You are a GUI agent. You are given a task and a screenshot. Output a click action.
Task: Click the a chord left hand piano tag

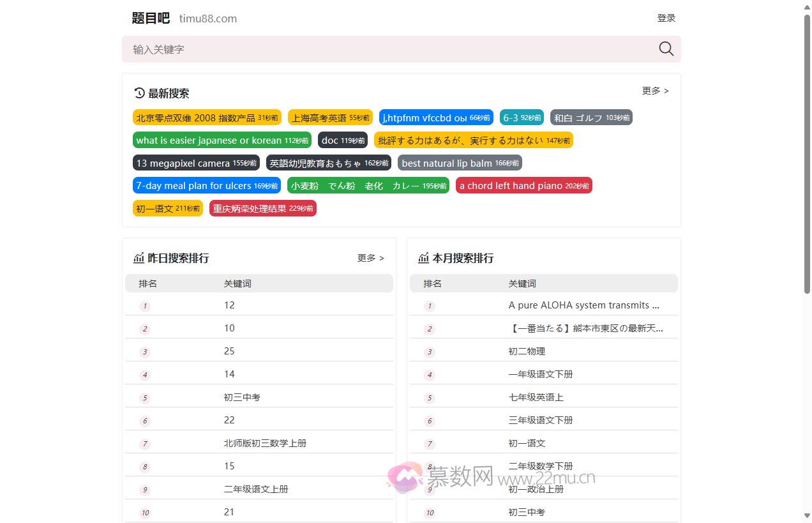pyautogui.click(x=524, y=185)
